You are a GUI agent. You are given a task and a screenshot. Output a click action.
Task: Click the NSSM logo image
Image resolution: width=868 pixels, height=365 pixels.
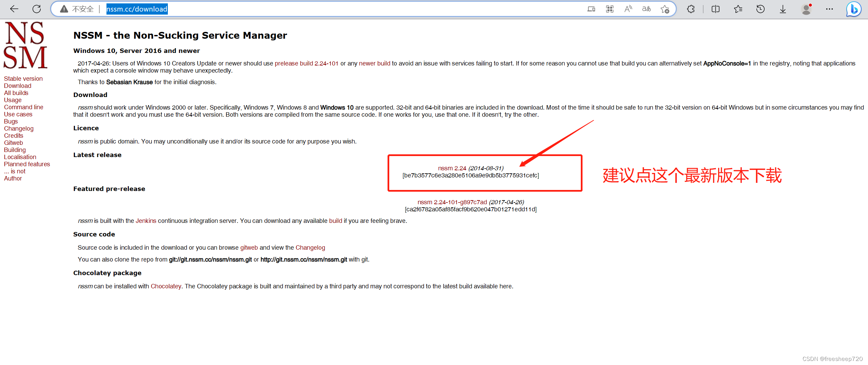(25, 45)
